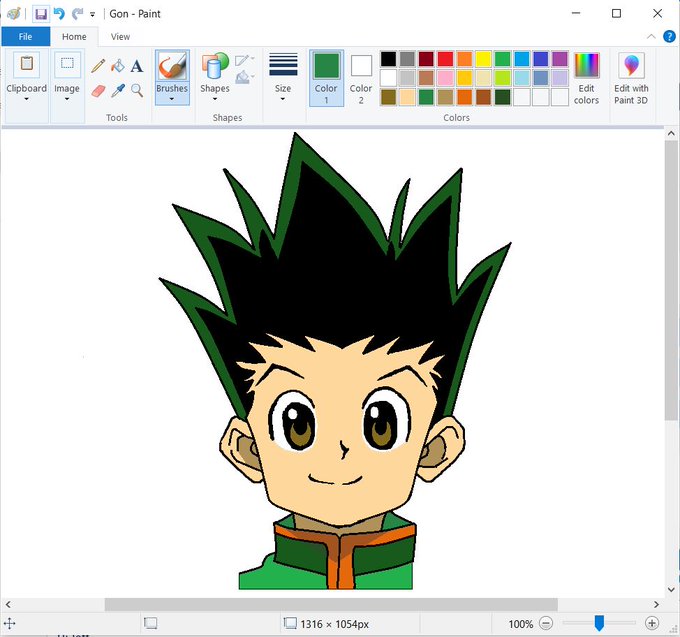
Task: Select the Magnifier tool
Action: click(137, 91)
